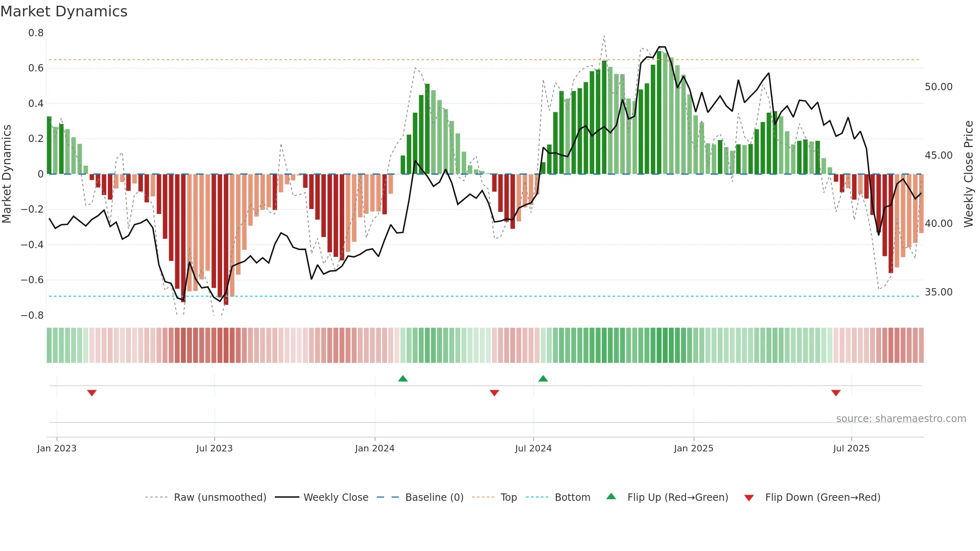The height and width of the screenshot is (551, 980).
Task: Click the 0.2 left axis tick label
Action: [x=36, y=139]
